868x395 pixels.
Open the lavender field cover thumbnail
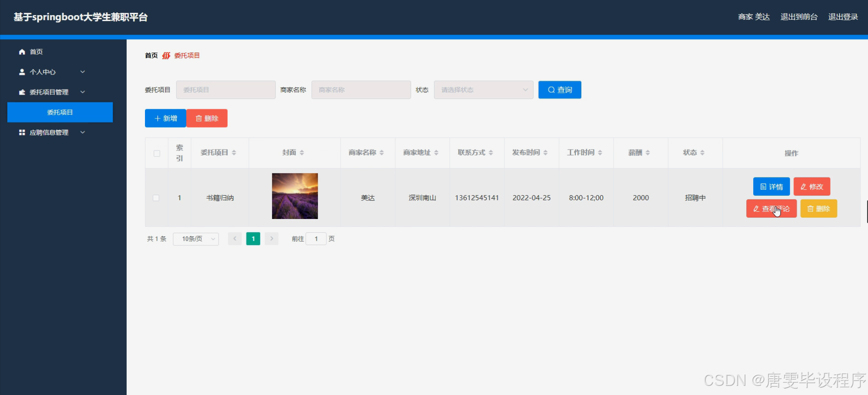[x=295, y=196]
